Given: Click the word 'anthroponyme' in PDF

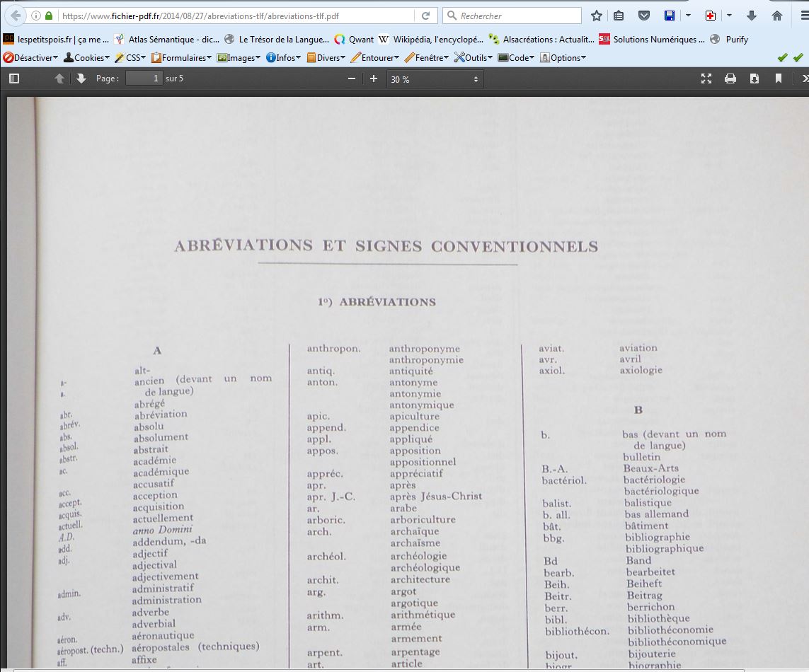Looking at the screenshot, I should click(x=424, y=349).
